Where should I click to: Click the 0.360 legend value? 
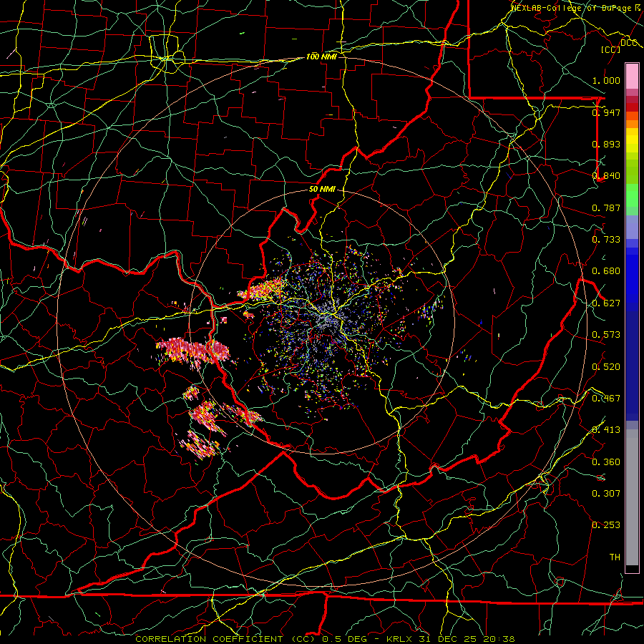click(606, 462)
